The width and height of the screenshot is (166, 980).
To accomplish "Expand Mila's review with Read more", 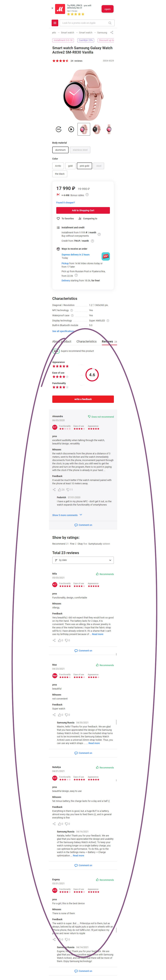I will 98,634.
